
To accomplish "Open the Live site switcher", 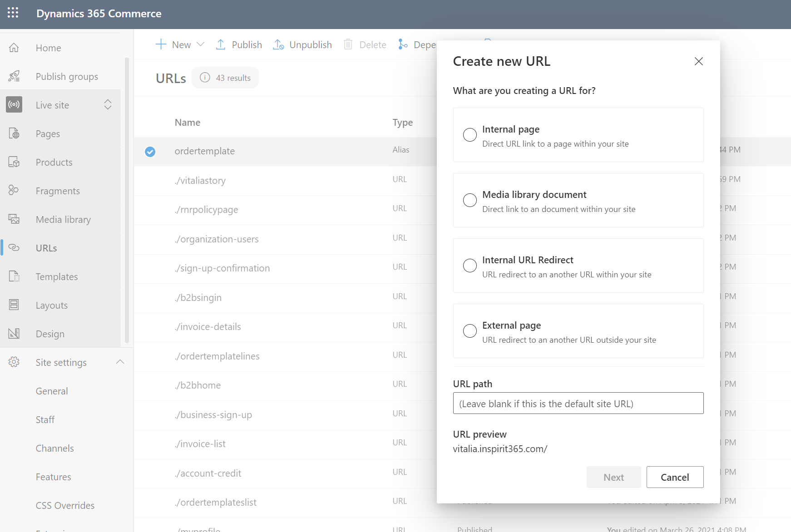I will coord(108,105).
